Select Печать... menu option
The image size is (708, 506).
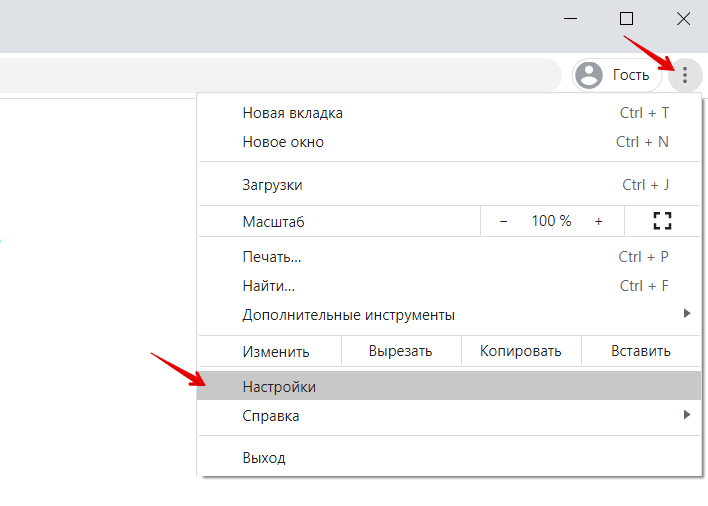click(271, 257)
